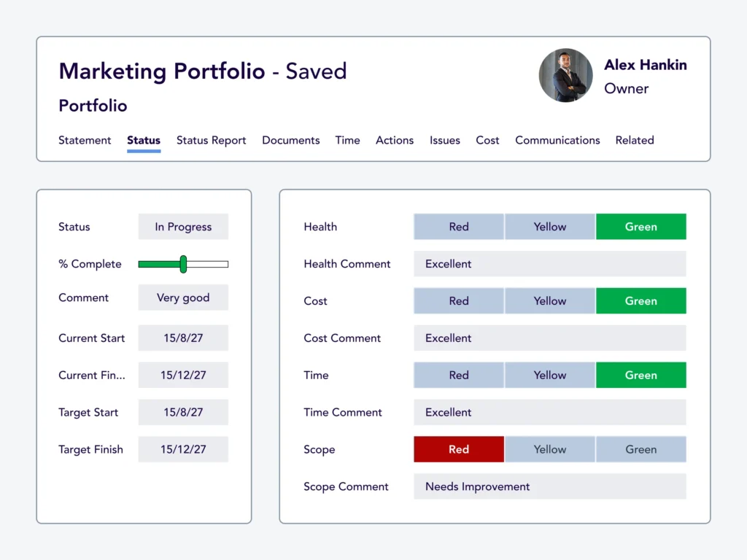Choose Red for Scope rating
Image resolution: width=747 pixels, height=560 pixels.
tap(459, 450)
